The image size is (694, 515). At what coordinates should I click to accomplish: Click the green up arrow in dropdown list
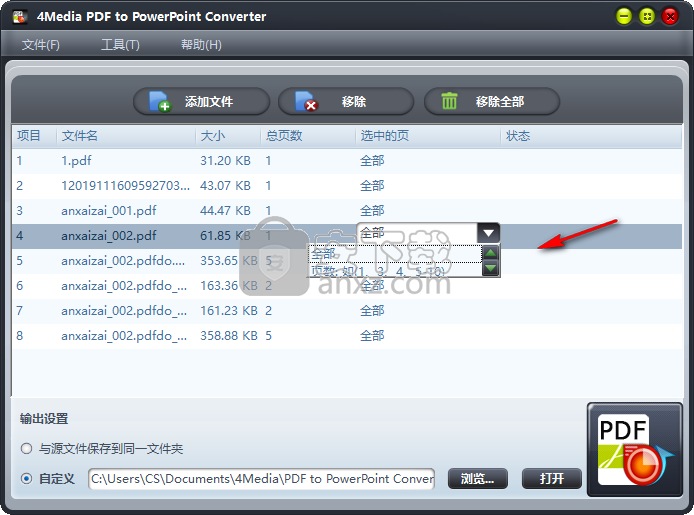click(490, 253)
